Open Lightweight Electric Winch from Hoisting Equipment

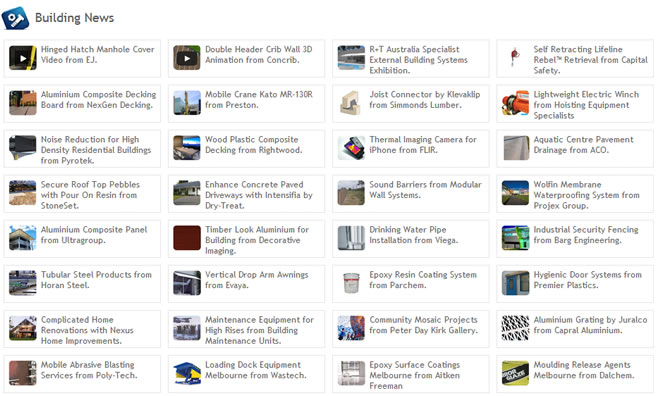coord(586,105)
